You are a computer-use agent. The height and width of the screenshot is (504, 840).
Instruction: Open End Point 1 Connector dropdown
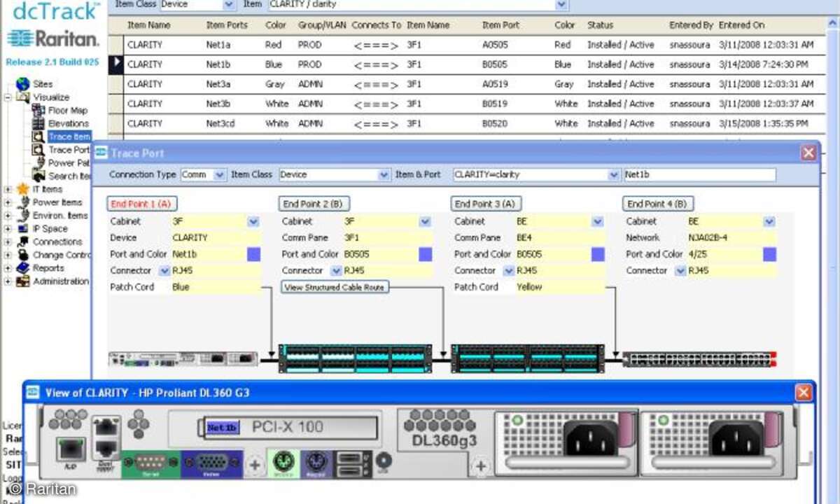tap(164, 271)
